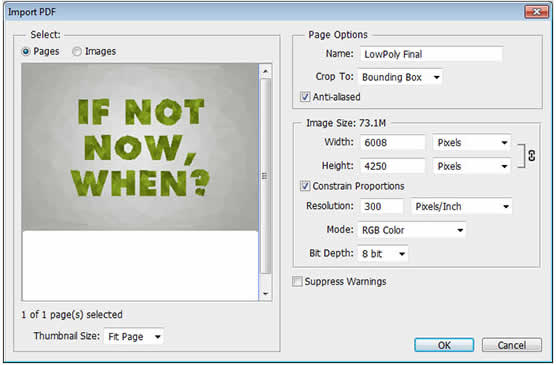Click the constrain proportions chain link icon
Image resolution: width=556 pixels, height=365 pixels.
pos(531,155)
